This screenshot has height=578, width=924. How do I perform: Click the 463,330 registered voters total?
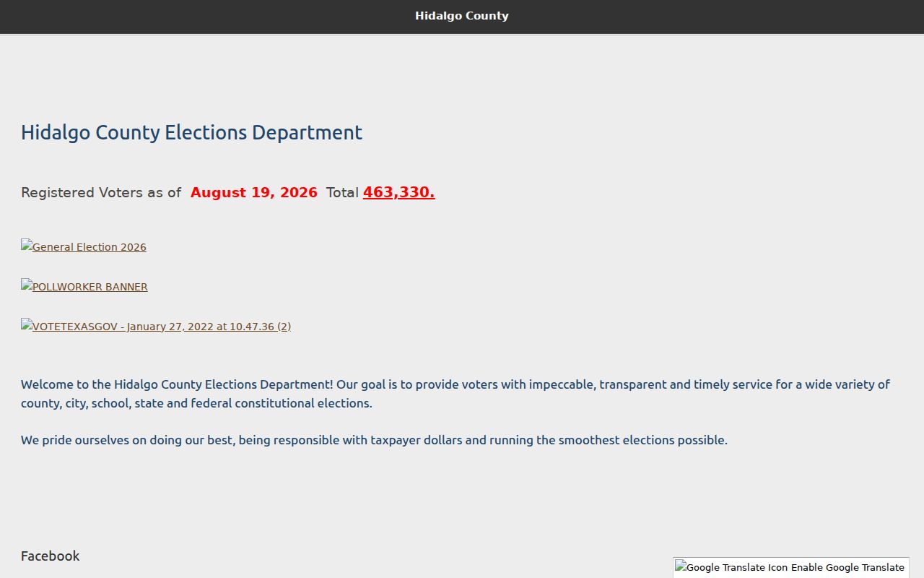398,192
